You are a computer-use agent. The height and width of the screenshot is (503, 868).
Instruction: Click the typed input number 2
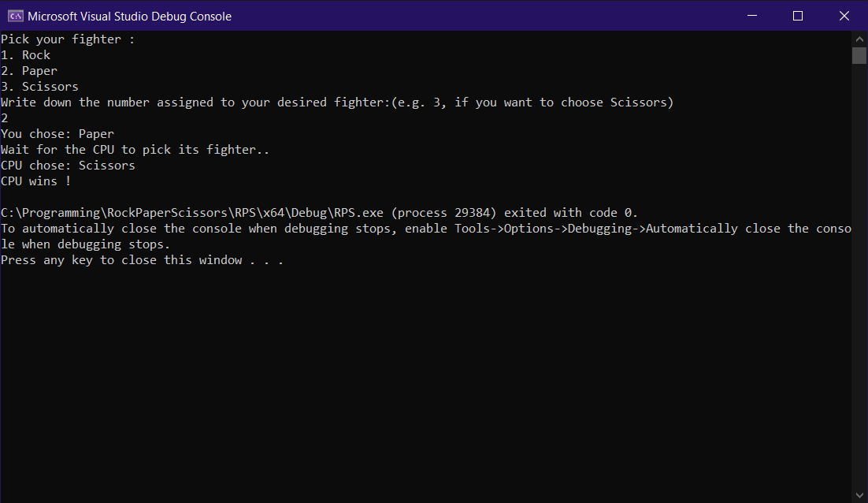(x=6, y=117)
